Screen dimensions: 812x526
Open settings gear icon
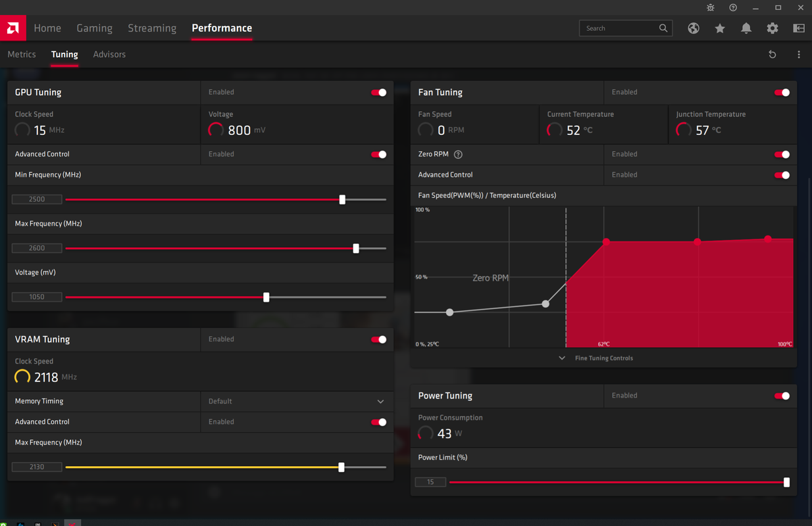point(773,28)
